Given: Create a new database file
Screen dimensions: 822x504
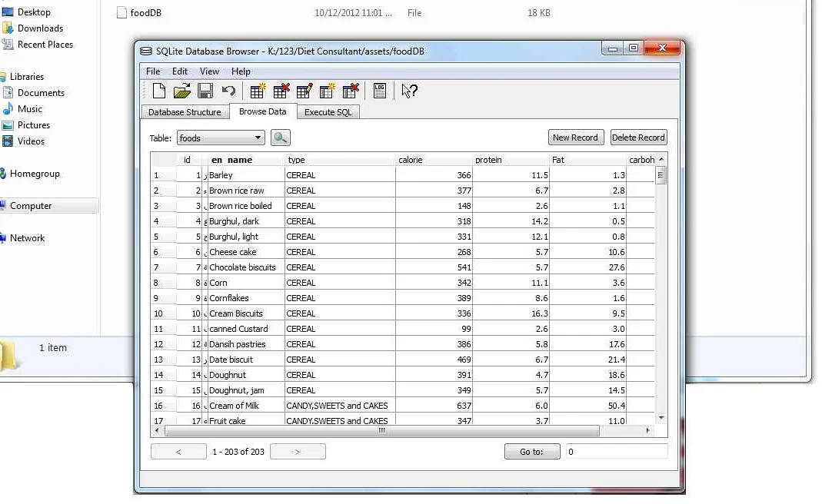Looking at the screenshot, I should point(158,91).
